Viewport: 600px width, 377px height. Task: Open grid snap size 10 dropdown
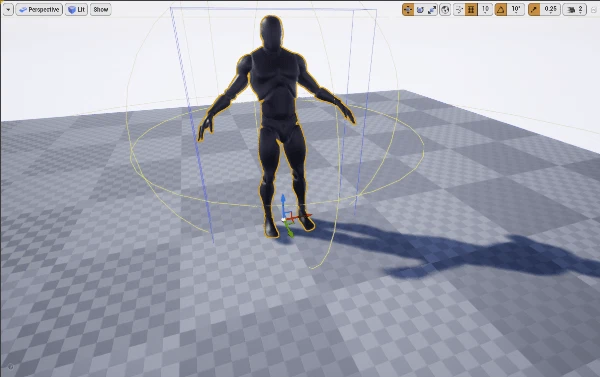485,10
